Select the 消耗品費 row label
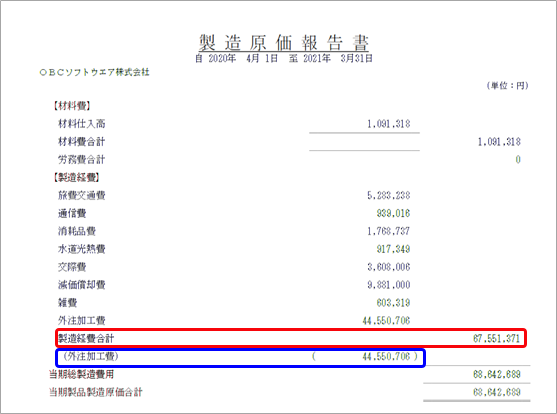Screen dimensions: 557x414 (x=77, y=231)
